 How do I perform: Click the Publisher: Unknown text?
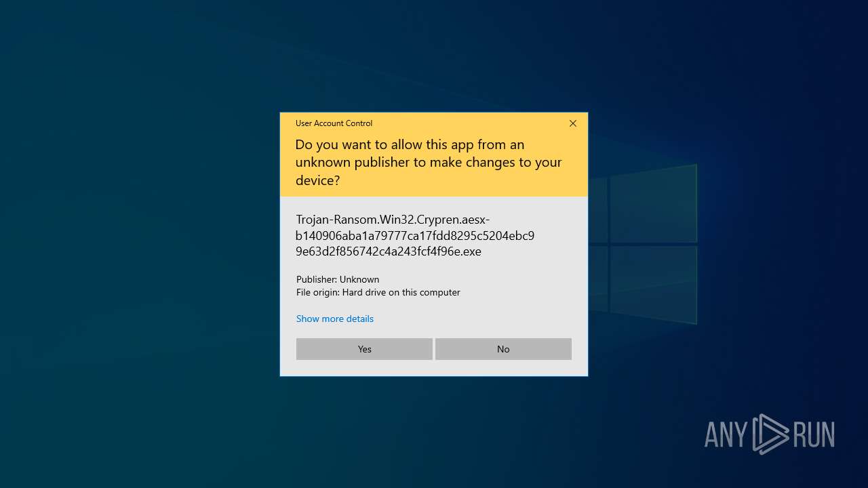click(x=338, y=279)
